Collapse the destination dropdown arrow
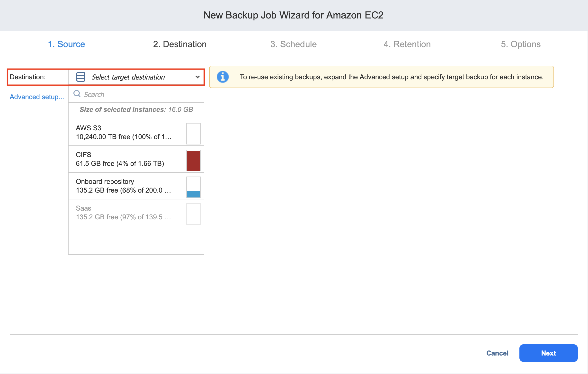 pyautogui.click(x=197, y=77)
